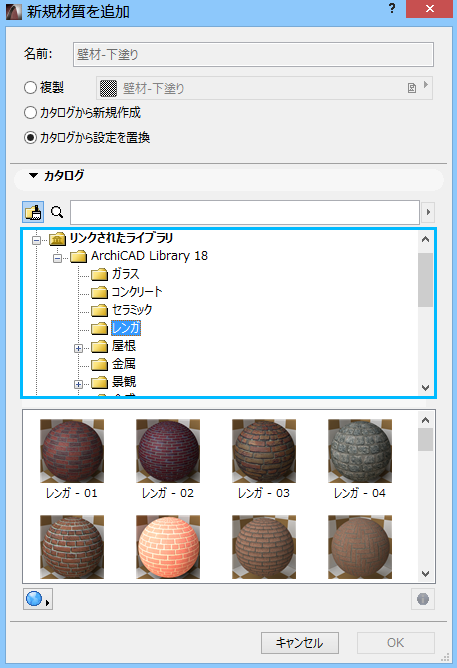Select カタログから設定を置換 radio option
This screenshot has height=668, width=457.
click(30, 138)
